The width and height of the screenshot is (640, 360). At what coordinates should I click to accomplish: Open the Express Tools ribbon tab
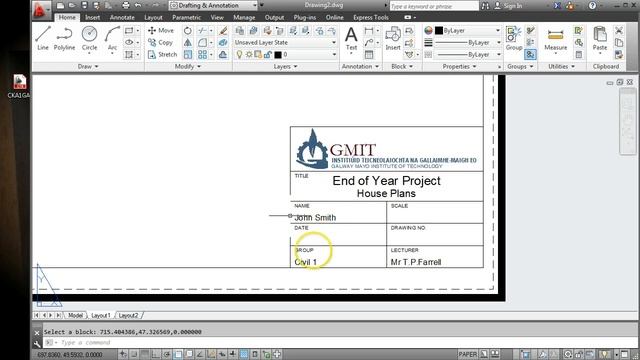coord(371,17)
